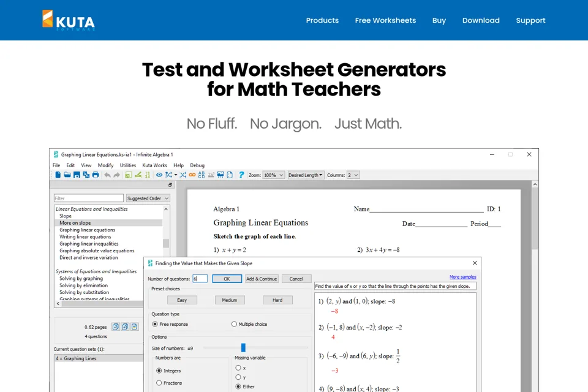Click the print icon in the toolbar
The width and height of the screenshot is (588, 392).
pos(96,175)
